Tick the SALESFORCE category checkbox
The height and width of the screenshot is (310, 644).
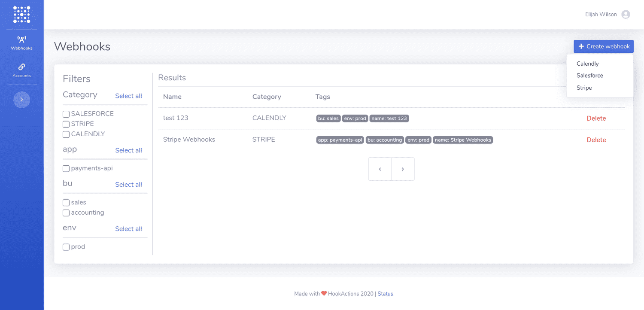click(x=66, y=114)
